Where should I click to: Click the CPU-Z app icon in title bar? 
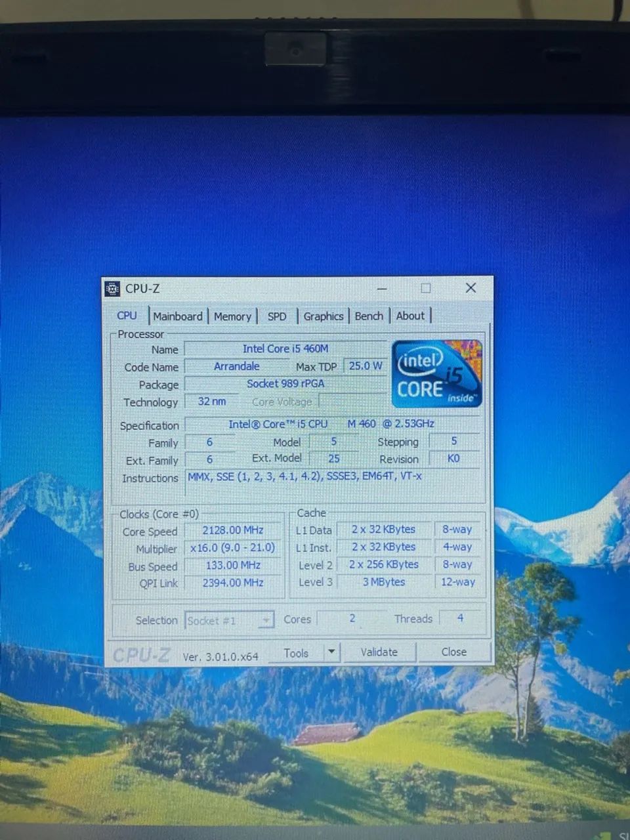pyautogui.click(x=113, y=288)
